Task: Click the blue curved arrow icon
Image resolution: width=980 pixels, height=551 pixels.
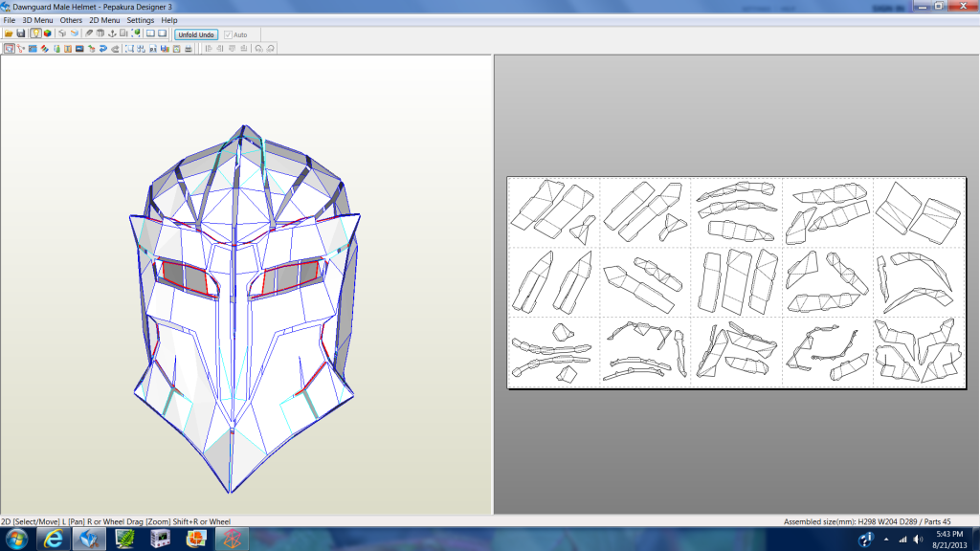Action: [x=103, y=49]
